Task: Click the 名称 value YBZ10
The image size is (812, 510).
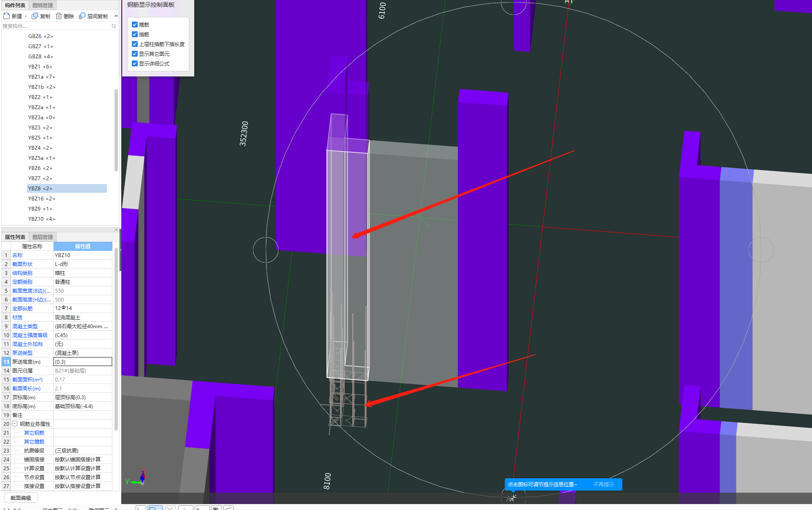Action: pos(83,255)
